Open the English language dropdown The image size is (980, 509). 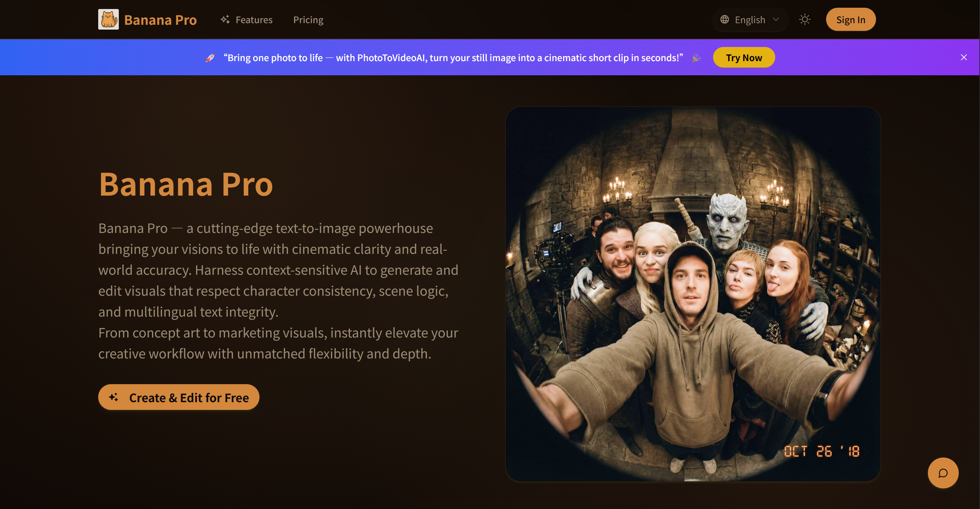point(749,19)
